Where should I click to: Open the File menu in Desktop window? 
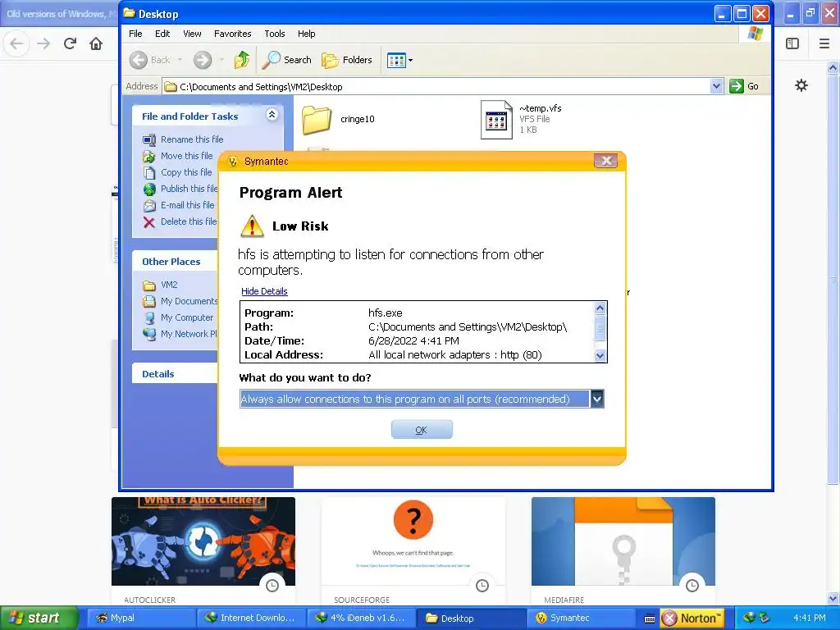(x=135, y=33)
